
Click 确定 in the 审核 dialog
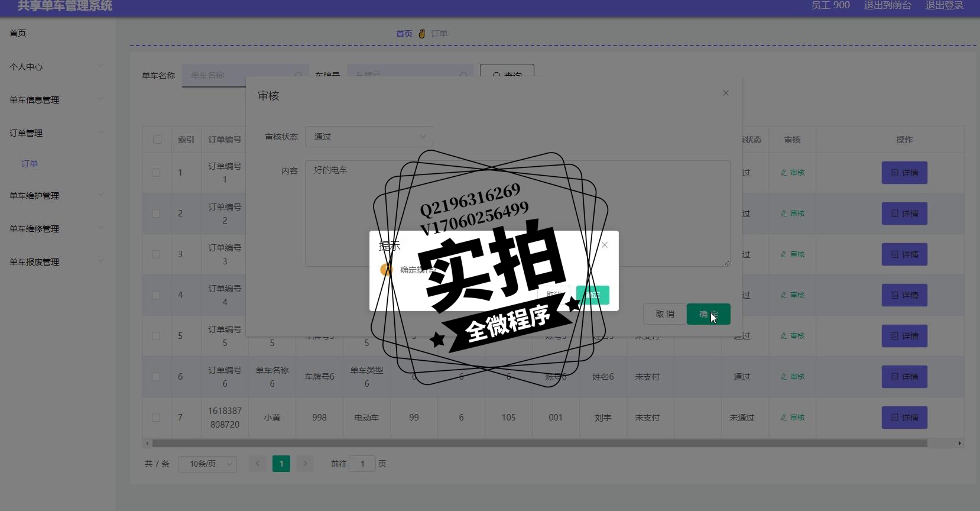[x=709, y=314]
